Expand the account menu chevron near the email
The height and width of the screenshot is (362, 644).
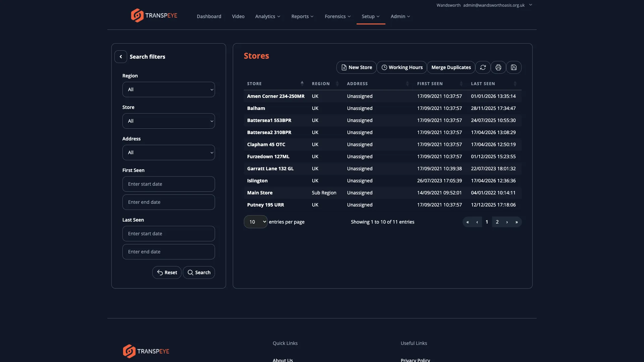pos(530,5)
